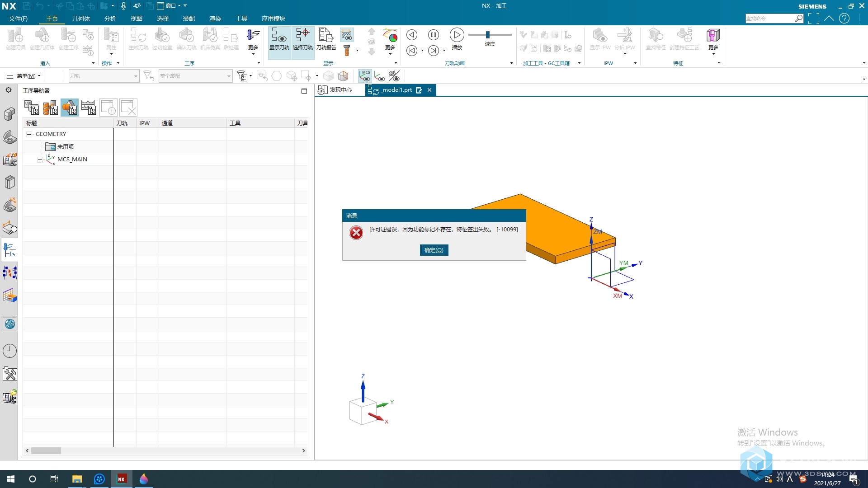Close the _model1.prt tab
Image resolution: width=868 pixels, height=488 pixels.
coord(429,90)
